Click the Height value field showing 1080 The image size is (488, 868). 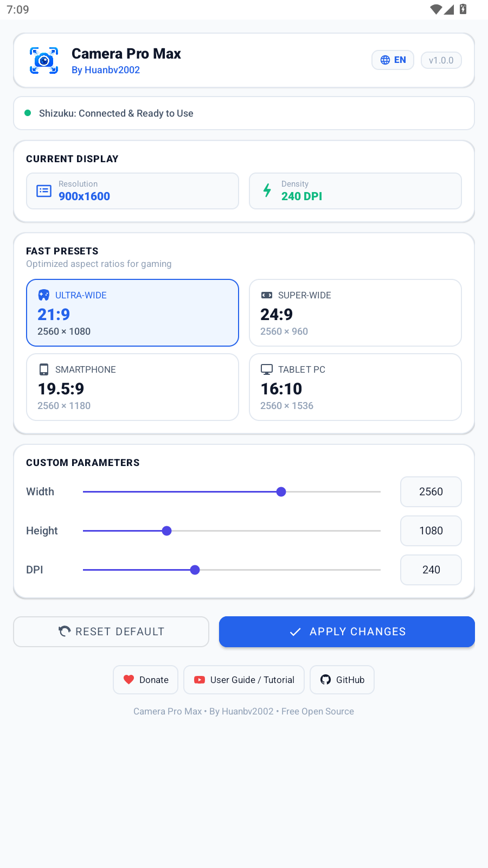[x=431, y=531]
